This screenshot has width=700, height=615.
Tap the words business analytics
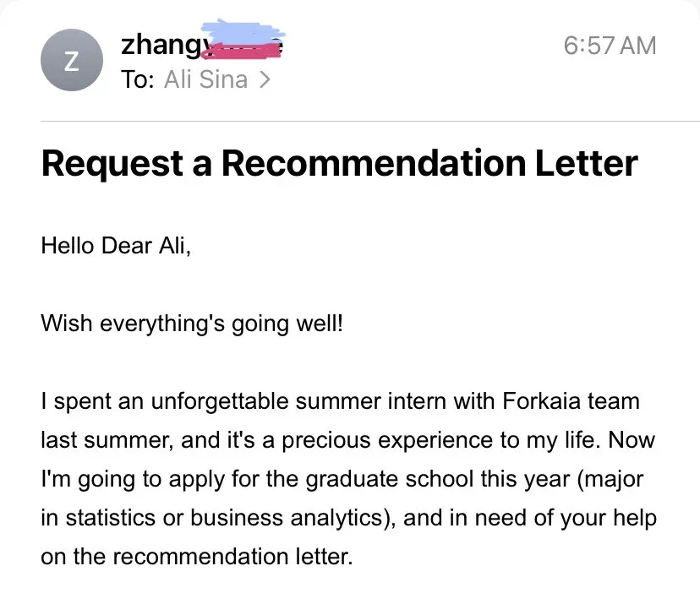(287, 518)
